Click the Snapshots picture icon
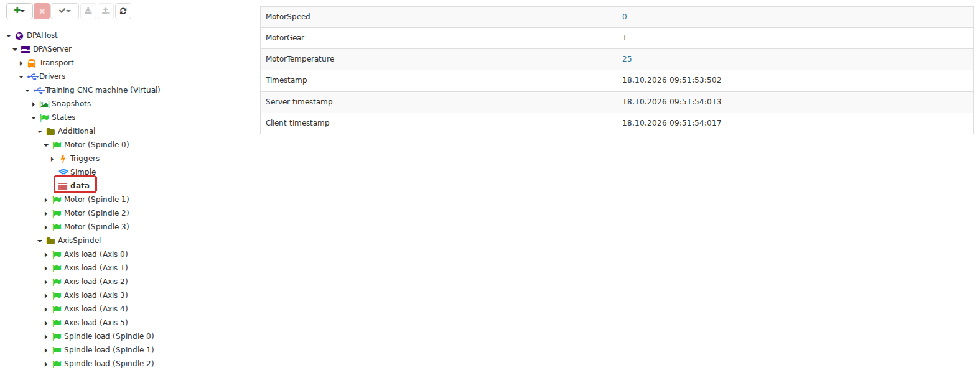Image resolution: width=980 pixels, height=373 pixels. 44,104
